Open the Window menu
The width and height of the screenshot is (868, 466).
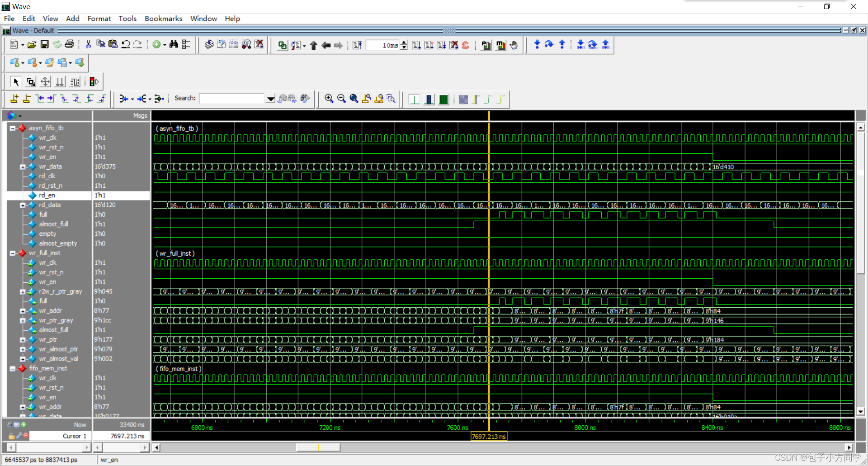point(203,19)
